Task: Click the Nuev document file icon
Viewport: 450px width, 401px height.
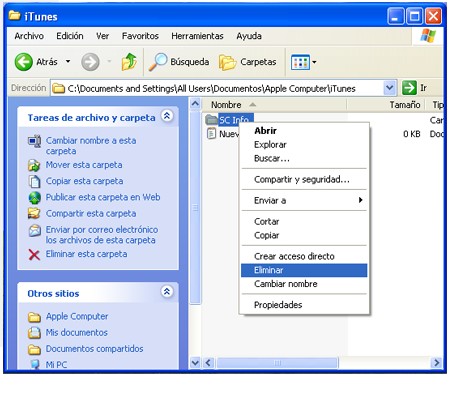Action: point(211,134)
